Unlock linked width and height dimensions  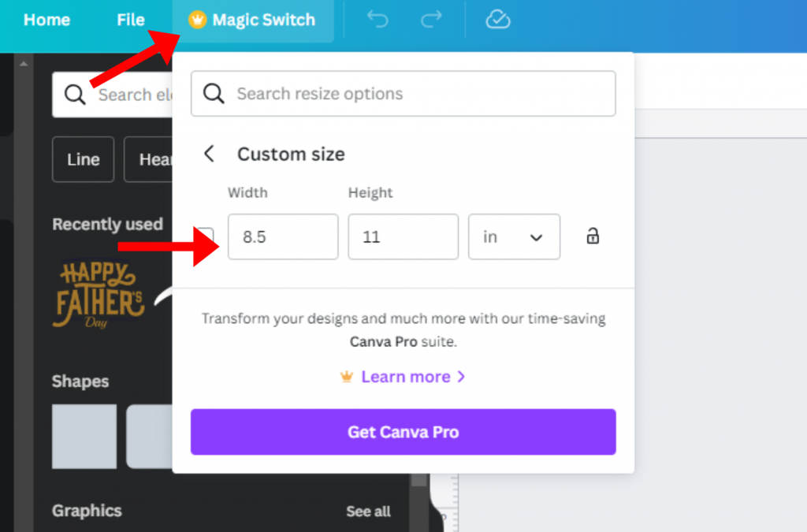coord(592,236)
